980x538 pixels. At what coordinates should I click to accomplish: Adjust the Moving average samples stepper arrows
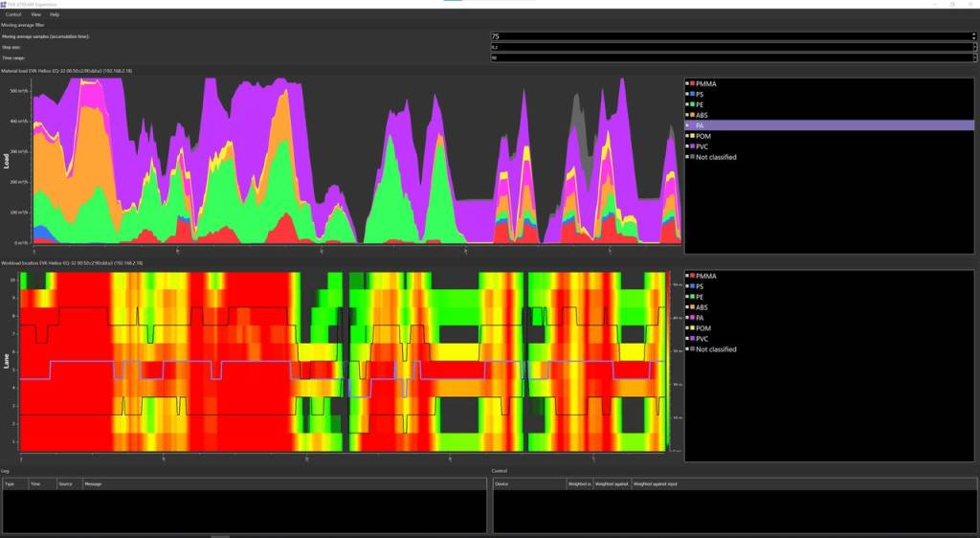973,36
